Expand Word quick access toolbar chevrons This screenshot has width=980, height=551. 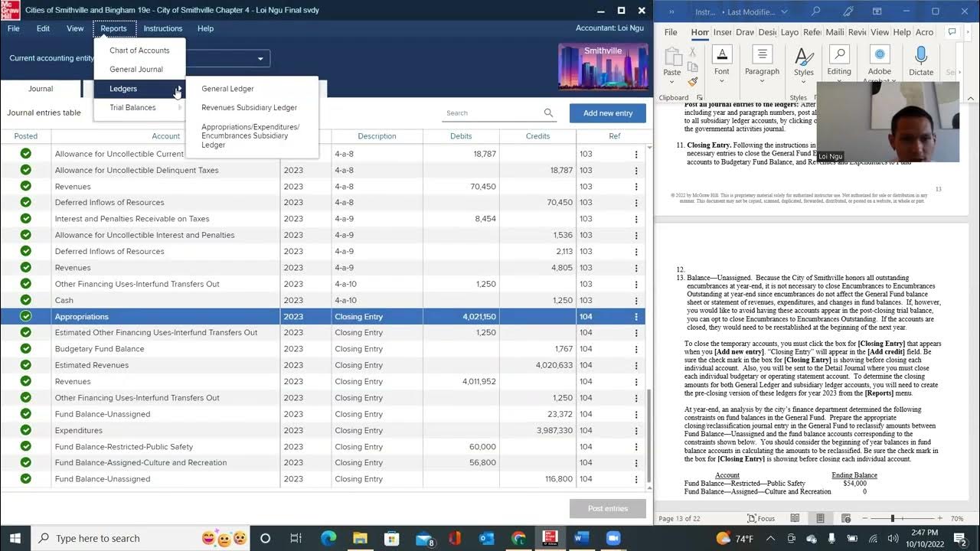(x=671, y=11)
